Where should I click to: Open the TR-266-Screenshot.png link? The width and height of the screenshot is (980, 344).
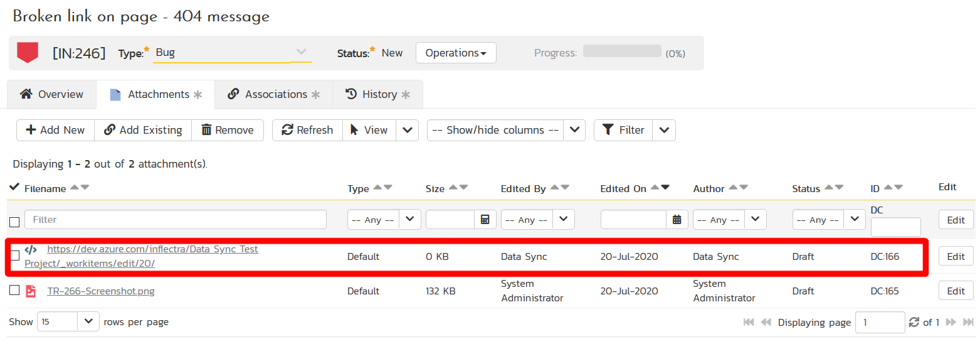(101, 291)
